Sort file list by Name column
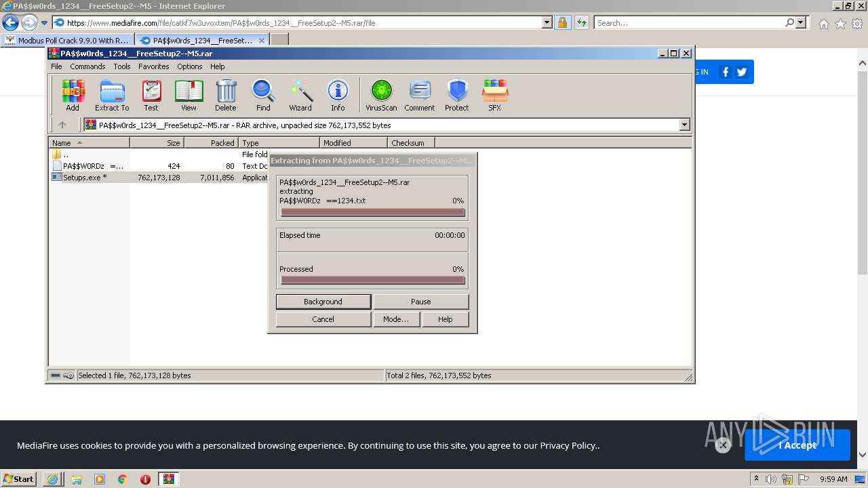Screen dimensions: 868x488 click(x=89, y=143)
